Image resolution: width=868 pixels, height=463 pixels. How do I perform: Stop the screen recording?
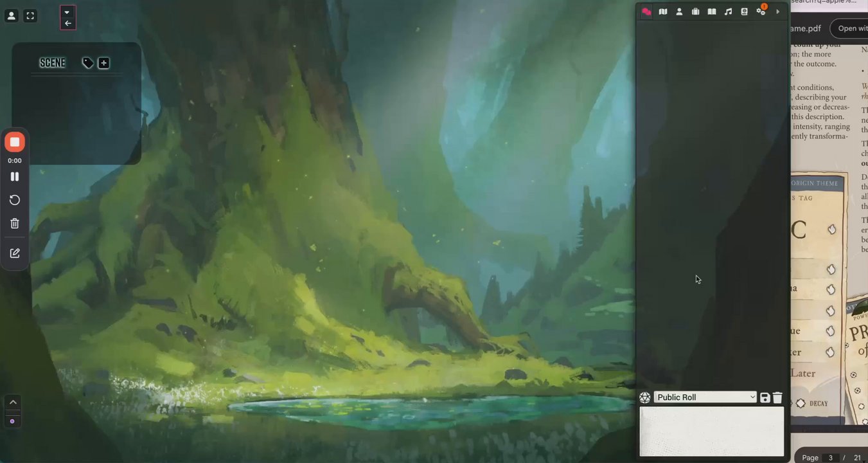click(x=15, y=142)
